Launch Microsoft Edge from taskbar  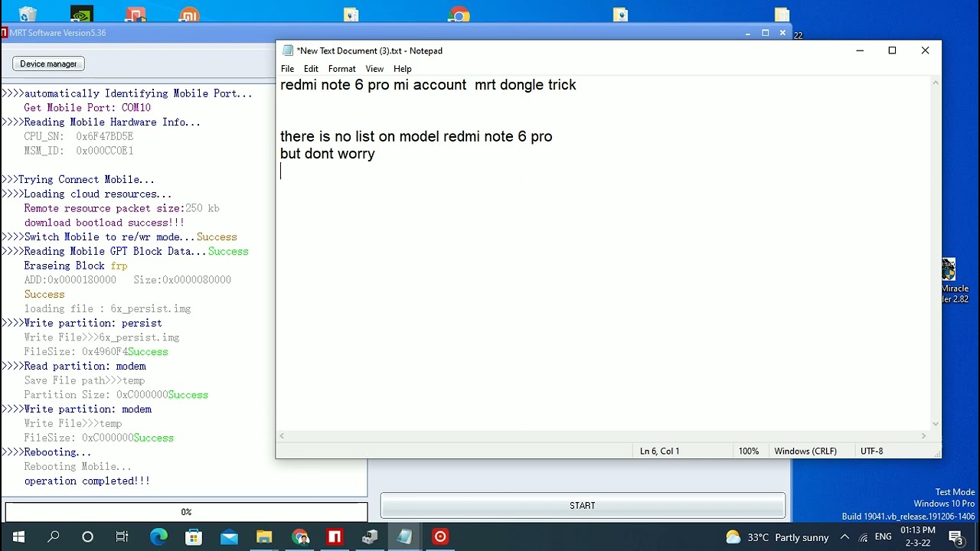(x=158, y=537)
